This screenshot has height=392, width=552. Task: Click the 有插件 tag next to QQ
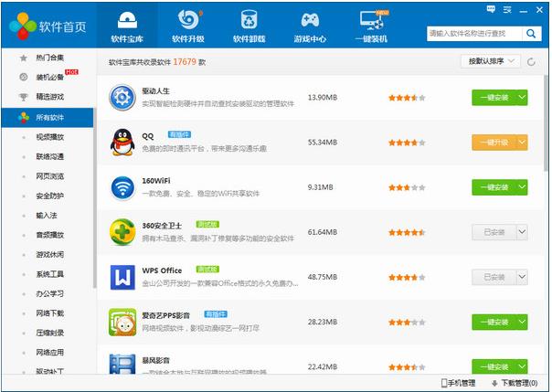point(179,134)
